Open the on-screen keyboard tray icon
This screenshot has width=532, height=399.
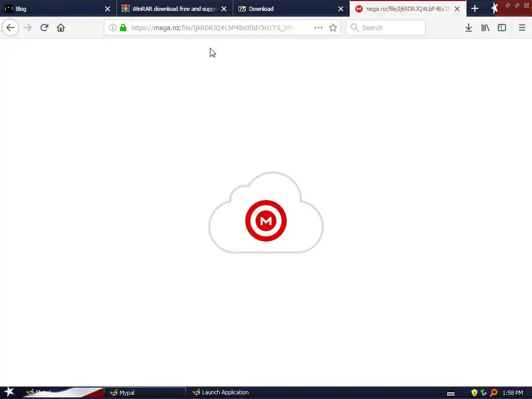coord(451,393)
